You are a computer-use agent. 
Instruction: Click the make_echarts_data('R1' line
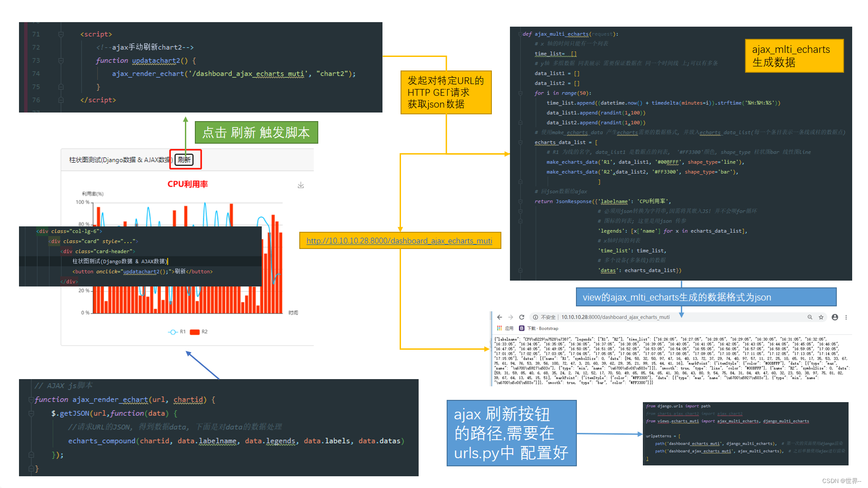pyautogui.click(x=646, y=162)
